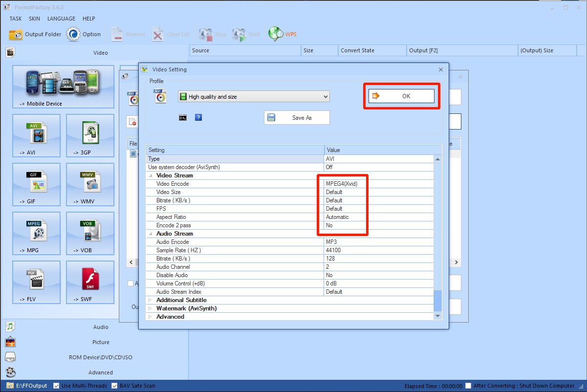The image size is (587, 392).
Task: Click the AVI profile icon in Video Setting
Action: [160, 96]
